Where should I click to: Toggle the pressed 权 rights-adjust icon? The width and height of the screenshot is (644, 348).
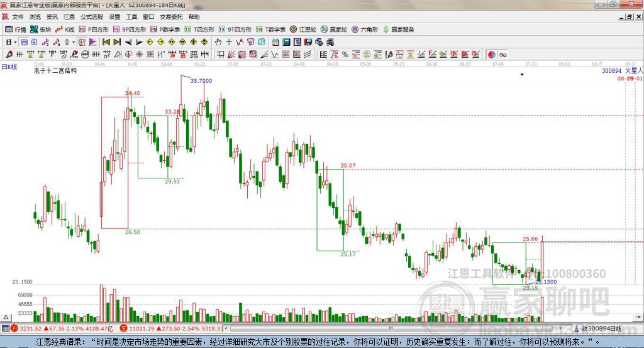(82, 42)
